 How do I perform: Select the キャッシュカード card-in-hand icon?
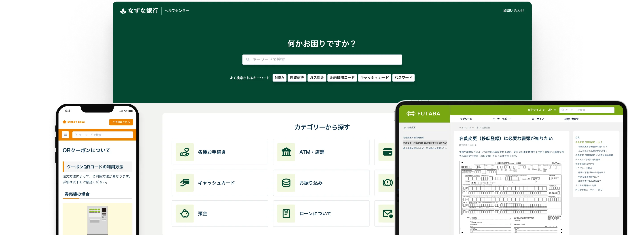(185, 183)
